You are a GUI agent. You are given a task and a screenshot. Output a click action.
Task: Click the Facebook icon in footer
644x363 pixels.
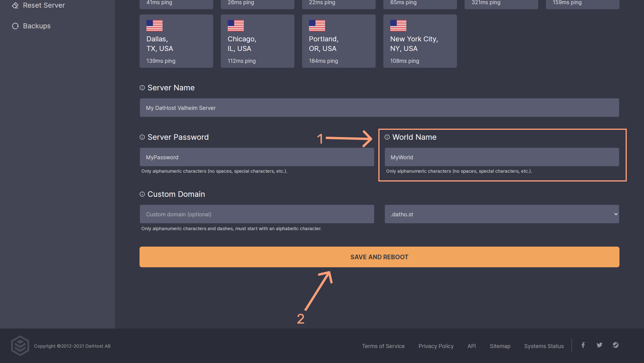583,345
